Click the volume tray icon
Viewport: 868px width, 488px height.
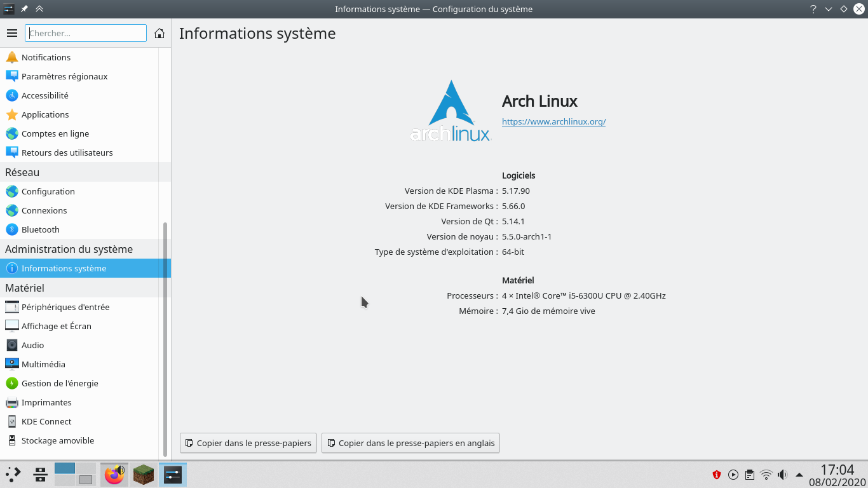pos(783,475)
